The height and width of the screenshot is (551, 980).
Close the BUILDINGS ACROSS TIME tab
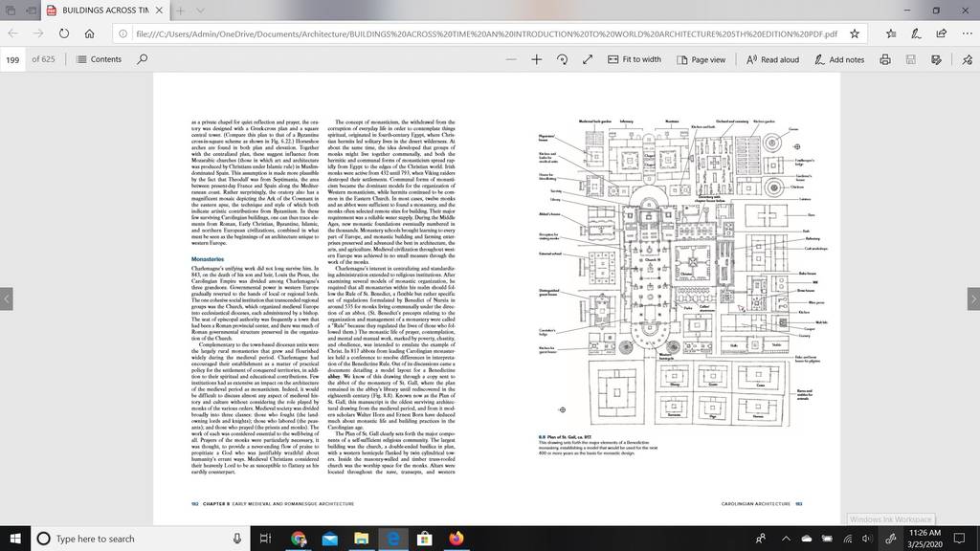160,11
